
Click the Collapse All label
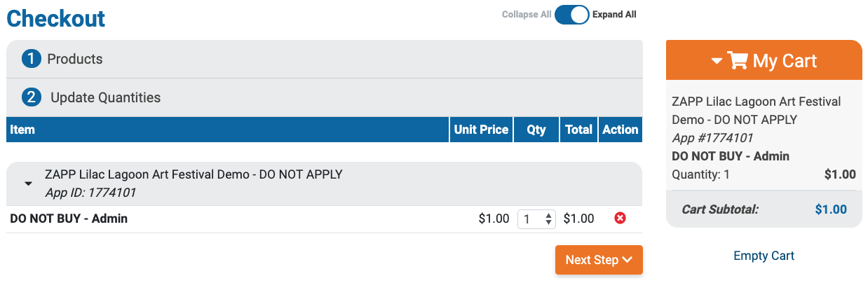click(526, 15)
